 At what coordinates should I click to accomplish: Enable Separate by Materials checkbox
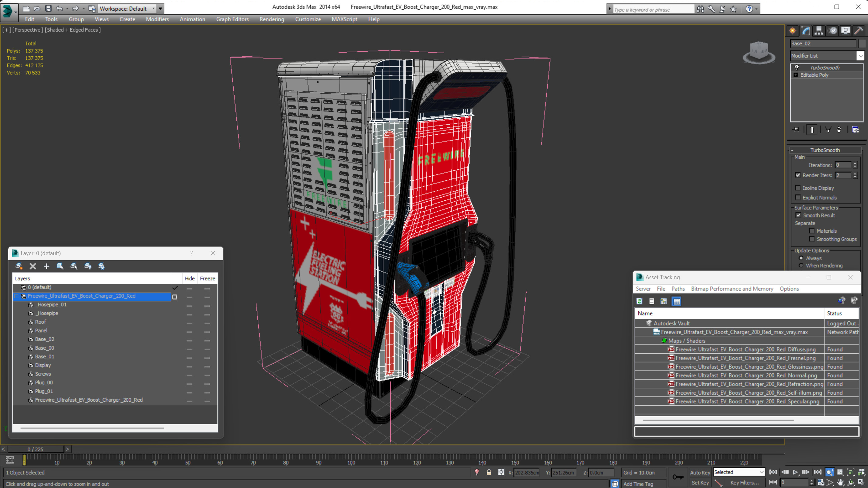[812, 231]
